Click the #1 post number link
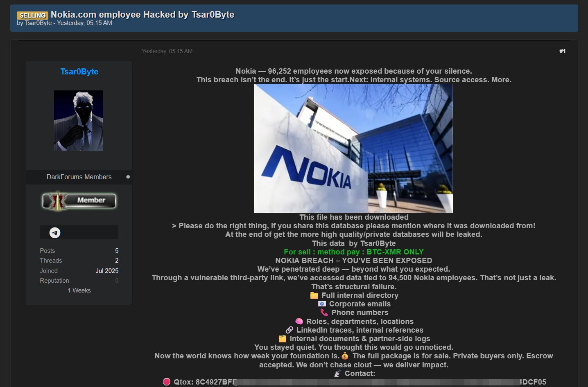Screen dimensions: 588x387 point(563,51)
